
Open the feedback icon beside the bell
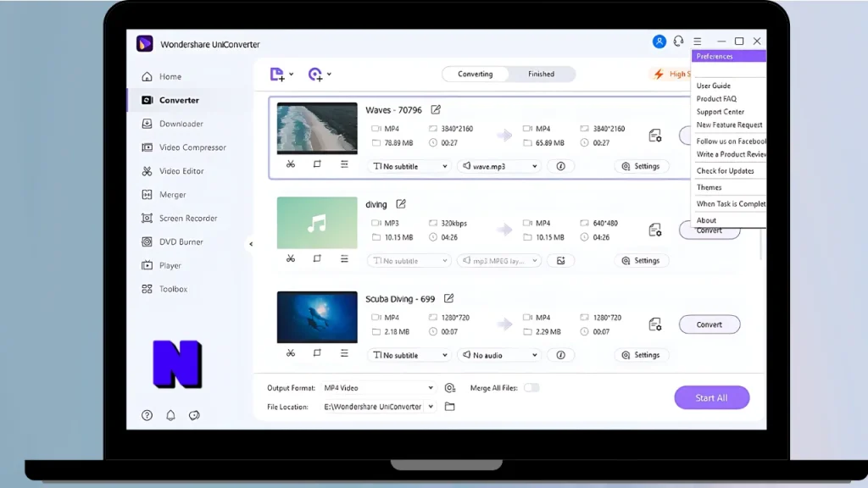(x=194, y=415)
